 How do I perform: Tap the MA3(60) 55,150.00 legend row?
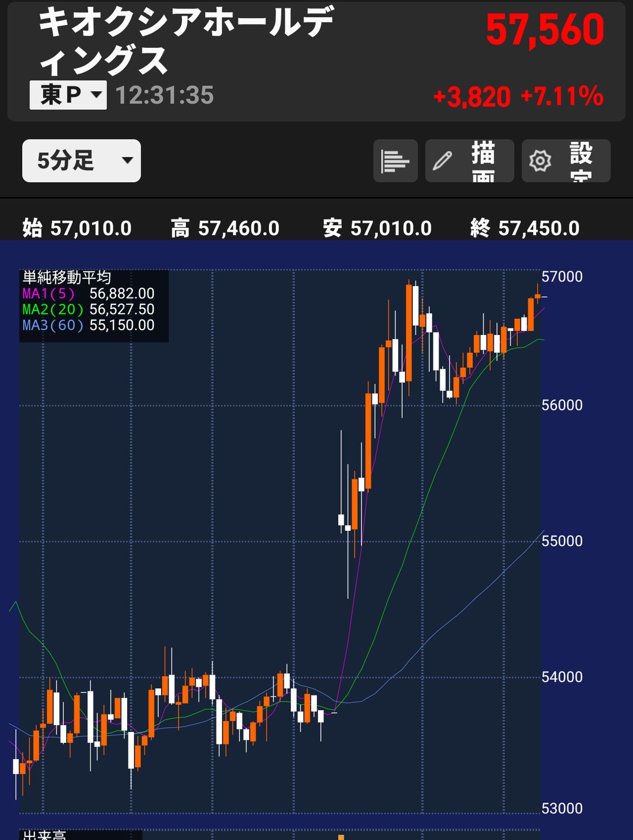click(x=88, y=325)
